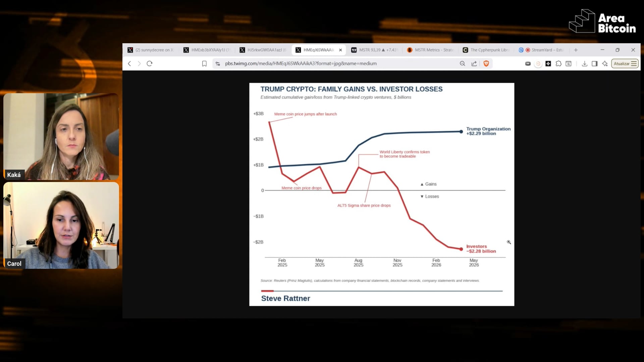The width and height of the screenshot is (644, 362).
Task: Click the 'Estimated cumulative gain/loss' subtitle
Action: click(x=336, y=97)
